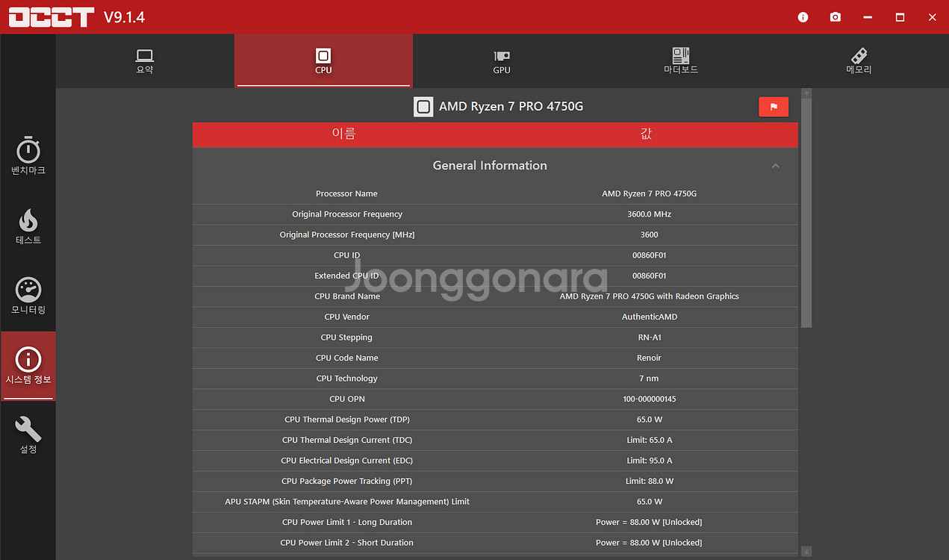
Task: Click the scrollbar up arrow
Action: 806,93
